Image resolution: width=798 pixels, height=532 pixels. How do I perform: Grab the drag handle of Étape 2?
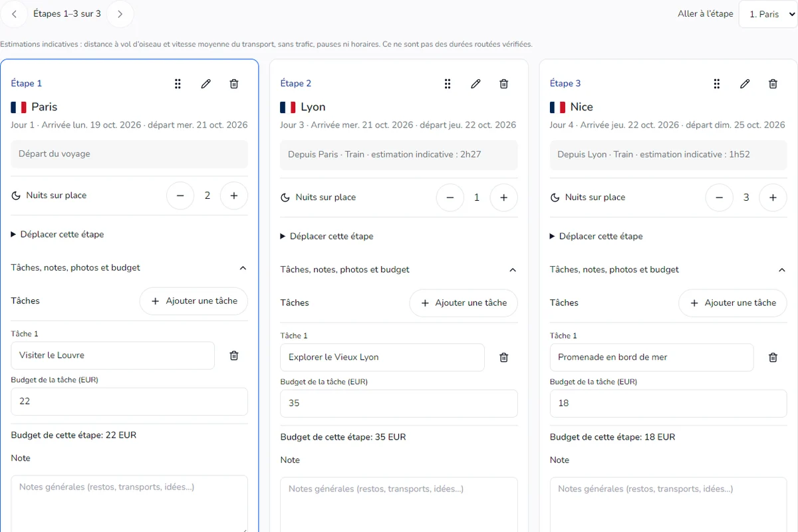tap(448, 84)
